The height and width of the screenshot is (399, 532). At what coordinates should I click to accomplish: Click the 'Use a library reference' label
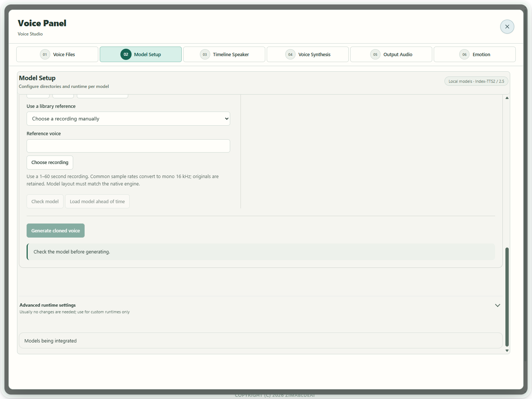(x=51, y=106)
